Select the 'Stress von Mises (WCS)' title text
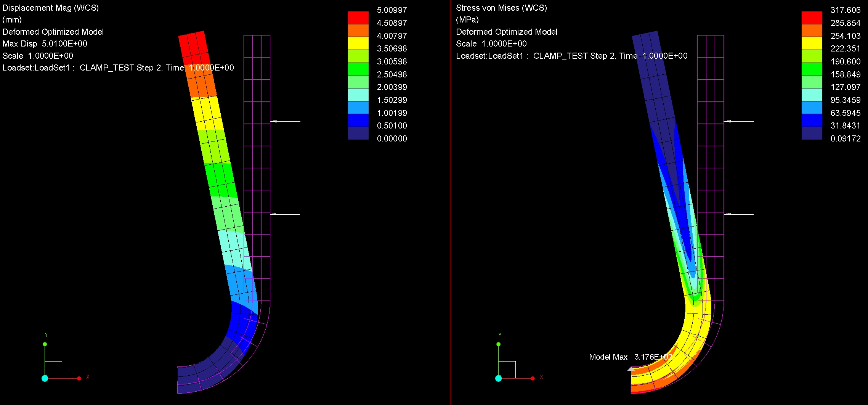Viewport: 868px width, 405px height. click(501, 8)
